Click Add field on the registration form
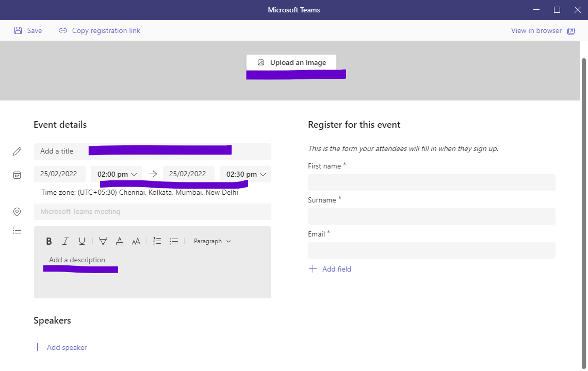 (330, 268)
